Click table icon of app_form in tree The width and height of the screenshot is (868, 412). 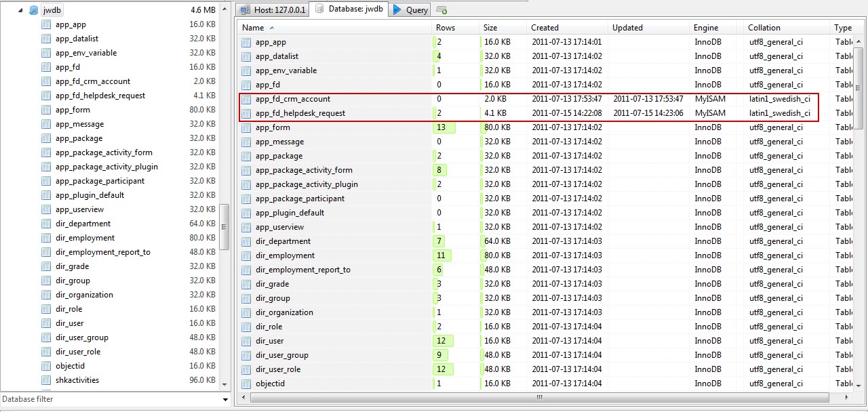[x=46, y=110]
